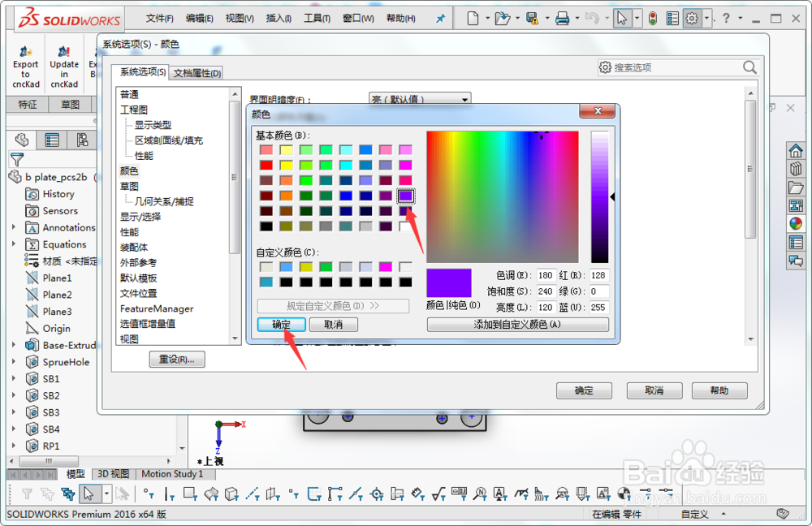Image resolution: width=812 pixels, height=526 pixels.
Task: Toggle the Filter Planes selection filter
Action: 273,494
